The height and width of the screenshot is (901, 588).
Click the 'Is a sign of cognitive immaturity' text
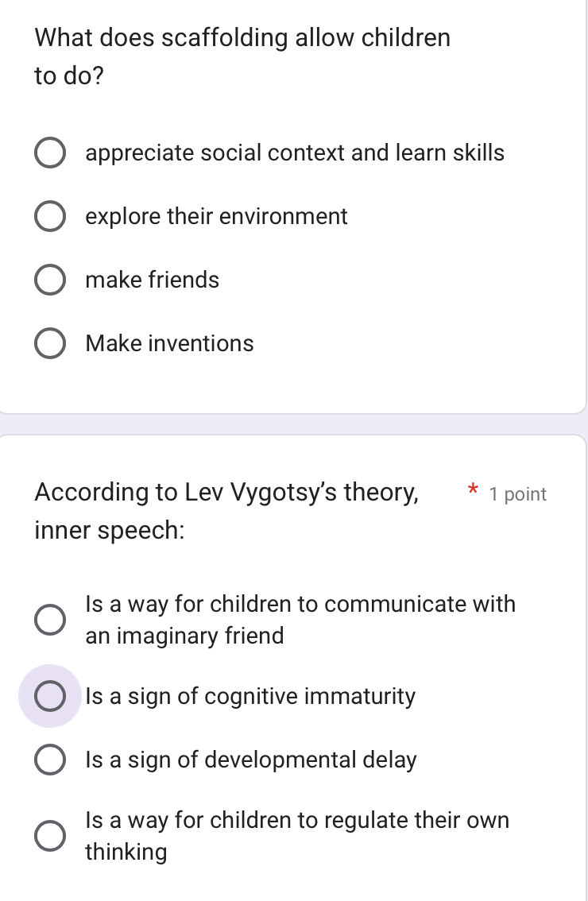[x=250, y=697]
